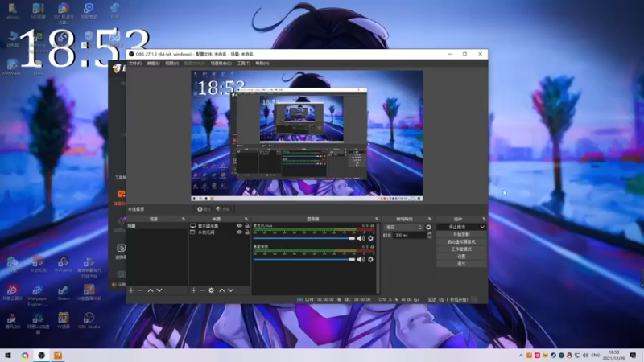Screen dimensions: 644x362
Task: Open the 工具(T) menu
Action: pyautogui.click(x=244, y=64)
